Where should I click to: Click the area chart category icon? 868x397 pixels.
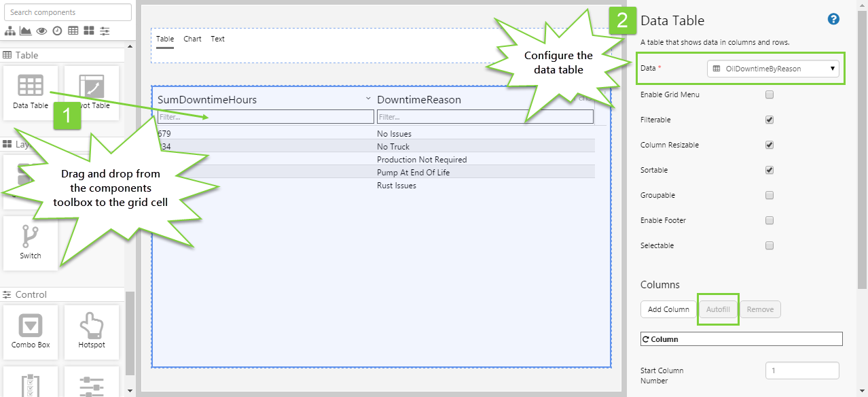pyautogui.click(x=26, y=31)
